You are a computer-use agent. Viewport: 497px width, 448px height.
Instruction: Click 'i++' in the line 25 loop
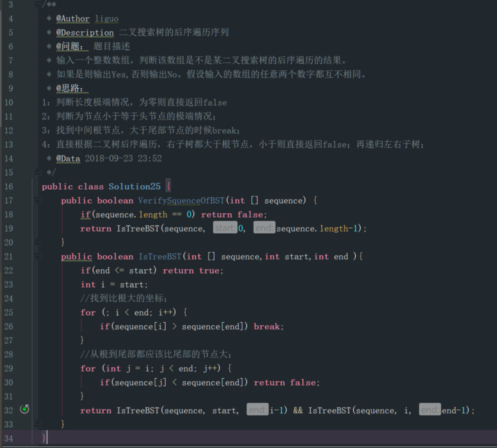coord(165,312)
